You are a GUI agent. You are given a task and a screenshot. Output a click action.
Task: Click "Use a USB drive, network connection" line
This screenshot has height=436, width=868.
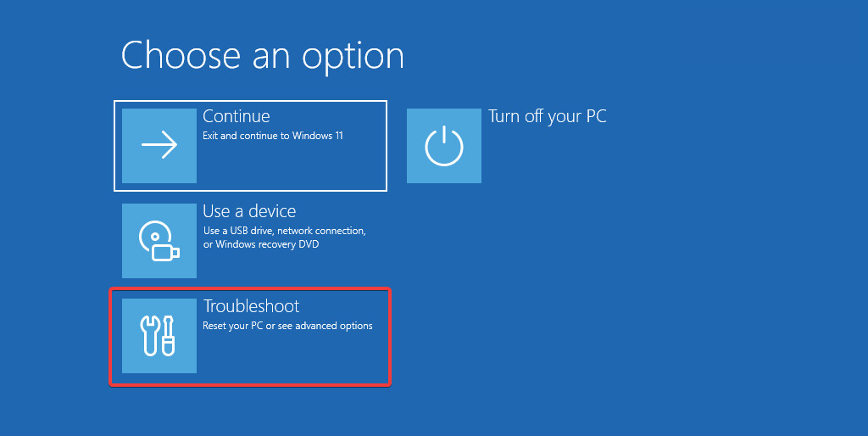(x=284, y=231)
